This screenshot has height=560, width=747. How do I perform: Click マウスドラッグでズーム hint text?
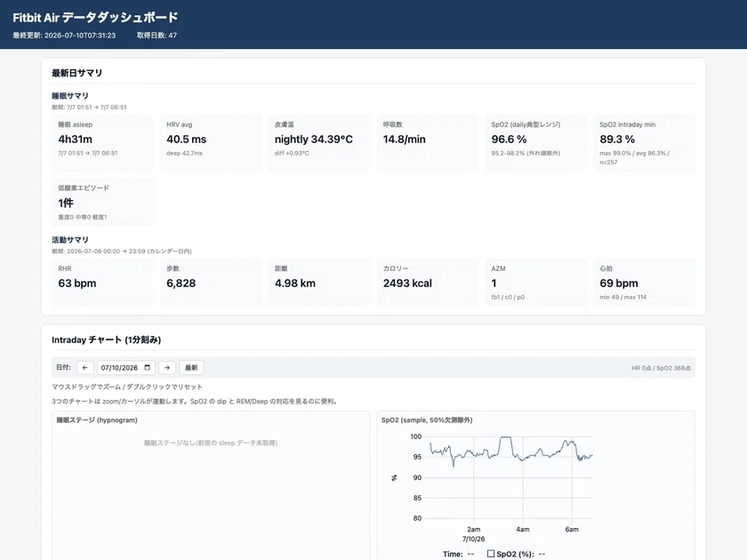(127, 387)
